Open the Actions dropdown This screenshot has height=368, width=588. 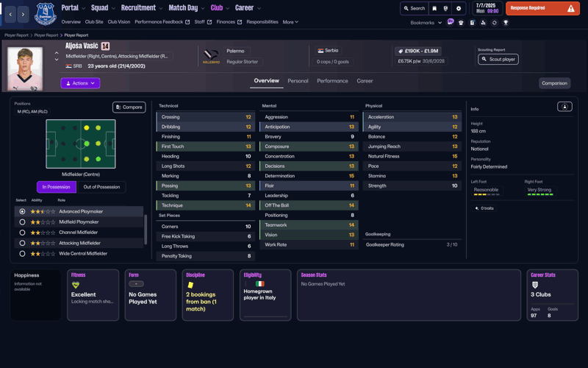point(80,83)
